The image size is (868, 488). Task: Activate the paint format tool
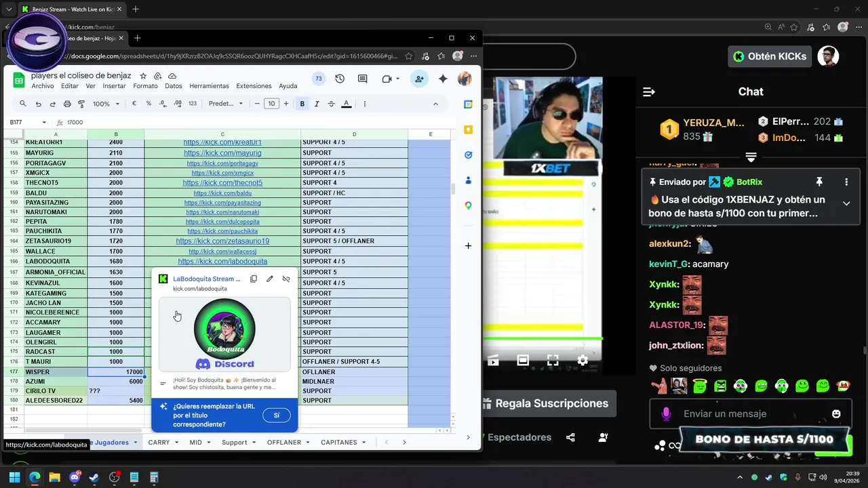(x=81, y=104)
